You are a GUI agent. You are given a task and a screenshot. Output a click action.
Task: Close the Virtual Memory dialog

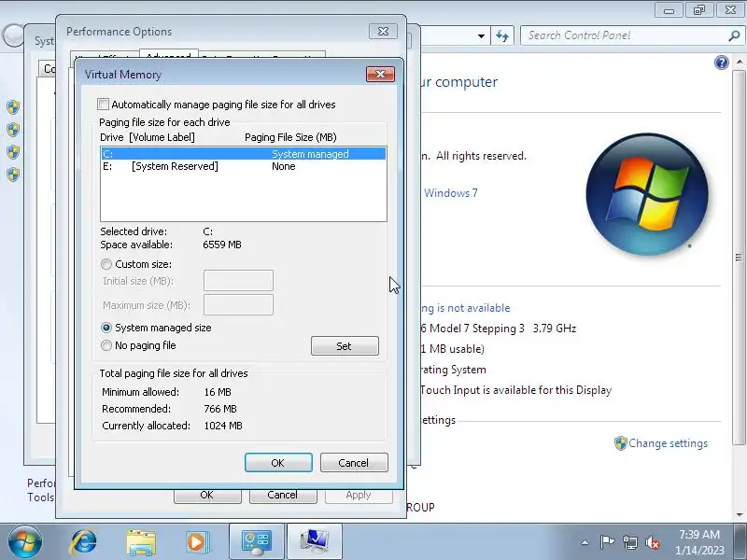[380, 75]
